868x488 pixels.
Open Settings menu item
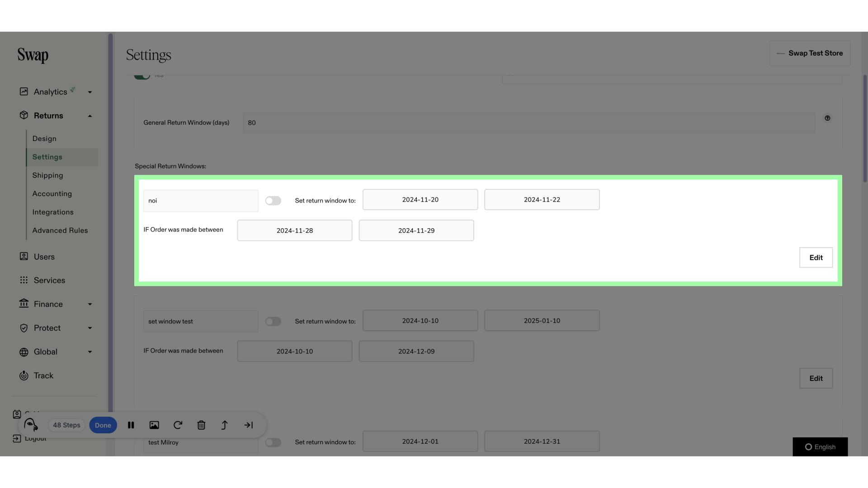pos(47,157)
